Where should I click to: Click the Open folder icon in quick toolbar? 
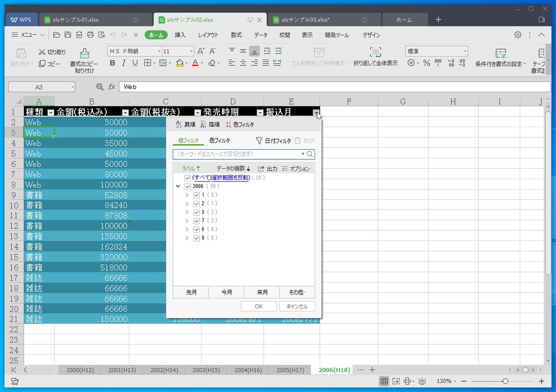coord(57,35)
